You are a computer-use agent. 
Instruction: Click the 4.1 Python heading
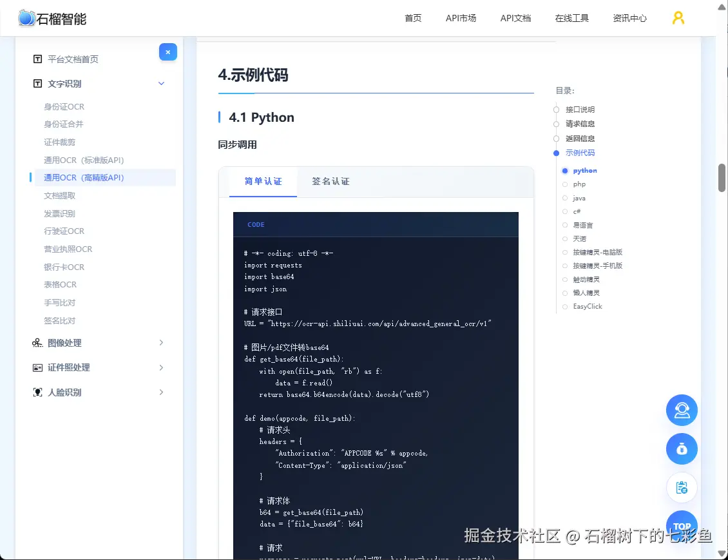tap(262, 117)
